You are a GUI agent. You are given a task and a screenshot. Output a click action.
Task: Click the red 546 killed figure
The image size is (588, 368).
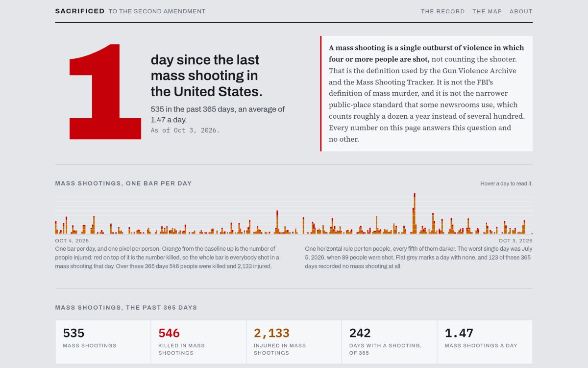click(169, 333)
